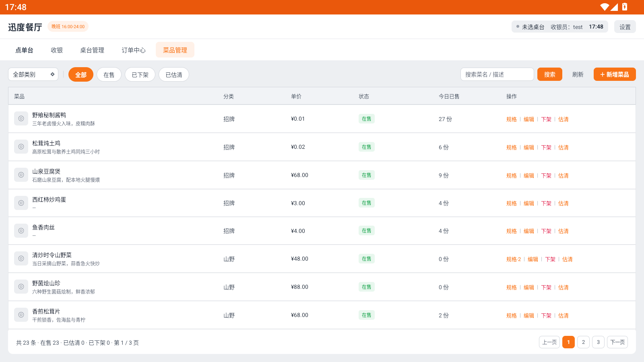This screenshot has height=362, width=644.
Task: Click the dish image placeholder for 野飨秘制酱鸭
Action: [x=21, y=119]
